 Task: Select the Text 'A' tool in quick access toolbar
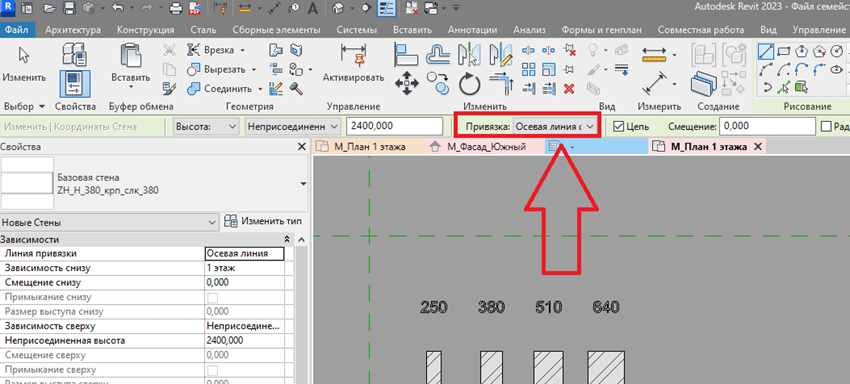click(313, 9)
